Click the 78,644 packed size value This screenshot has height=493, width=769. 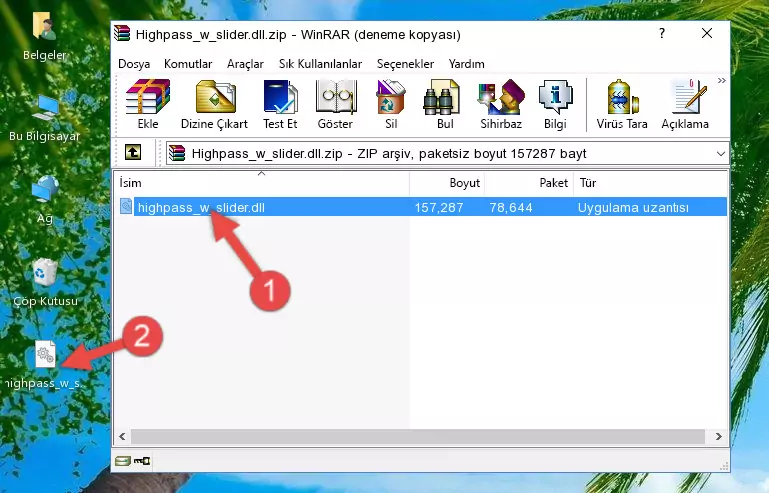click(511, 208)
